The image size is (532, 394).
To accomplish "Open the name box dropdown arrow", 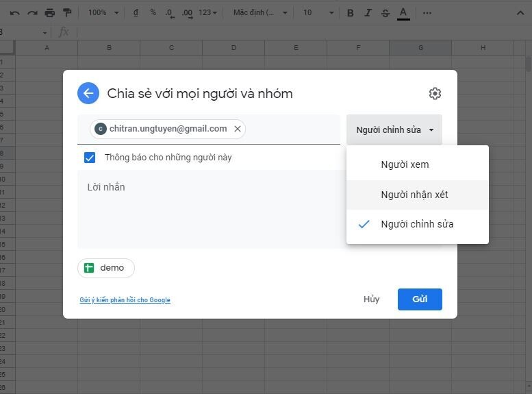I will [45, 33].
